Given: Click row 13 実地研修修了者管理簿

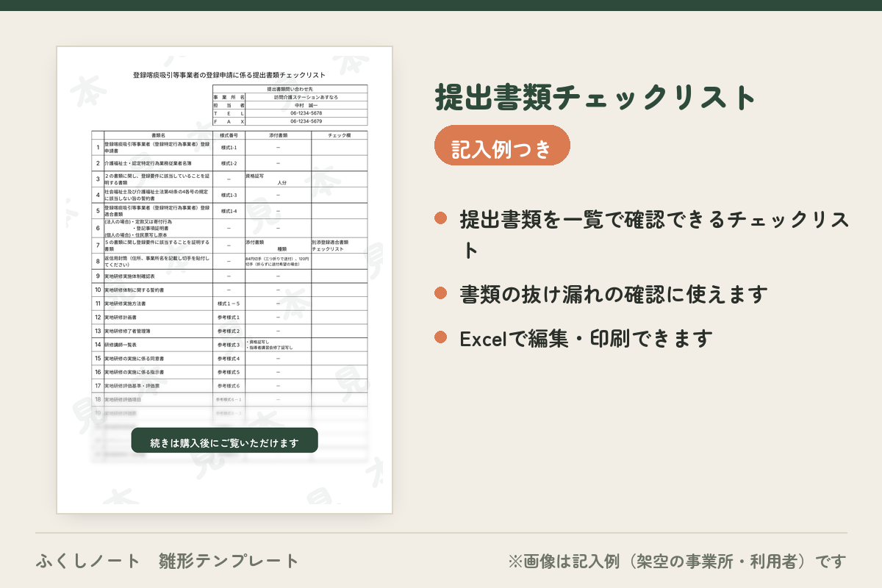Looking at the screenshot, I should (158, 331).
